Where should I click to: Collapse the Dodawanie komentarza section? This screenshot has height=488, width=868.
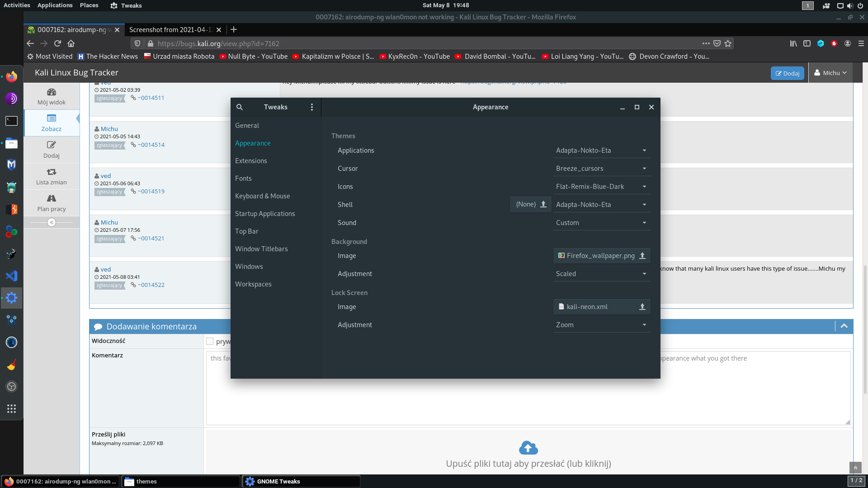tap(844, 326)
